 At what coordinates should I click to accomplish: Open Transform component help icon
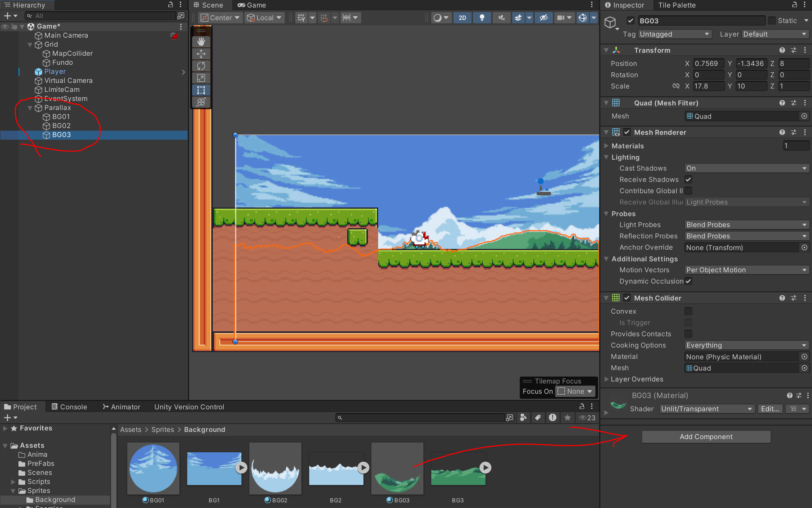pyautogui.click(x=782, y=50)
